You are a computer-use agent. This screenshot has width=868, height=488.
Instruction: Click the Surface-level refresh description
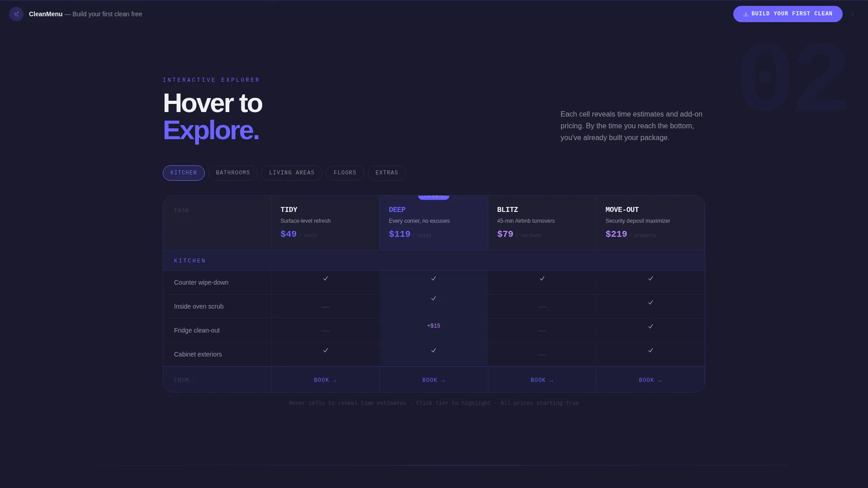[x=306, y=221]
